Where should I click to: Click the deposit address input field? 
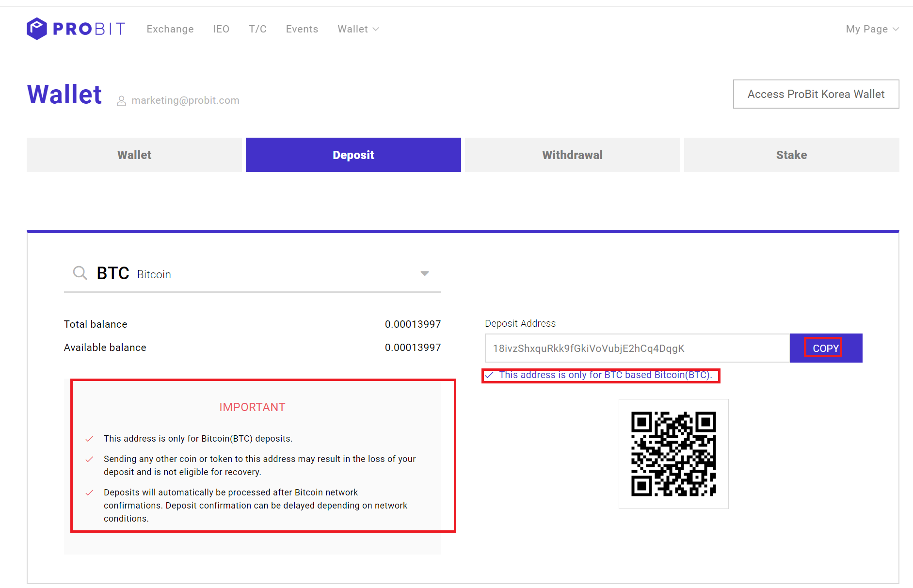pos(637,348)
